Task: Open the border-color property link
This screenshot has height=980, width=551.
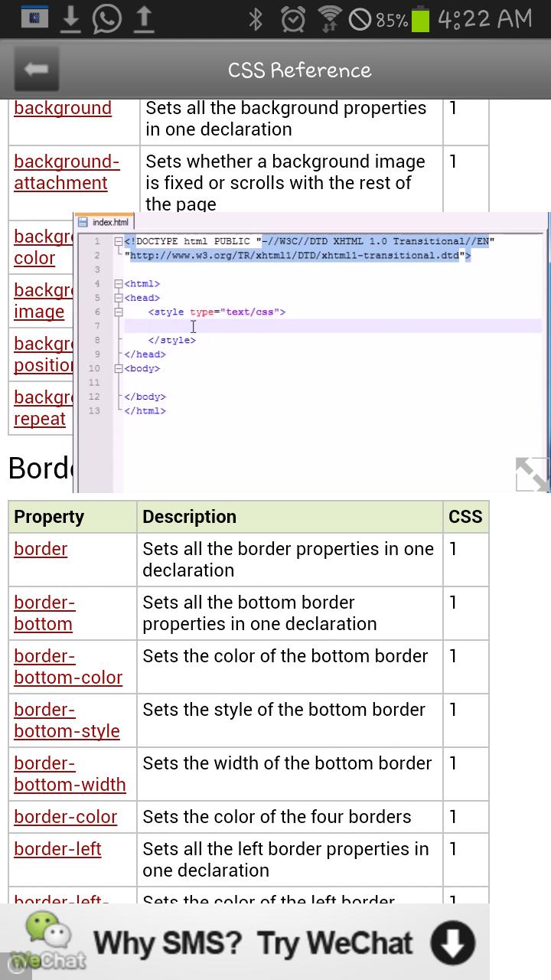Action: [66, 817]
